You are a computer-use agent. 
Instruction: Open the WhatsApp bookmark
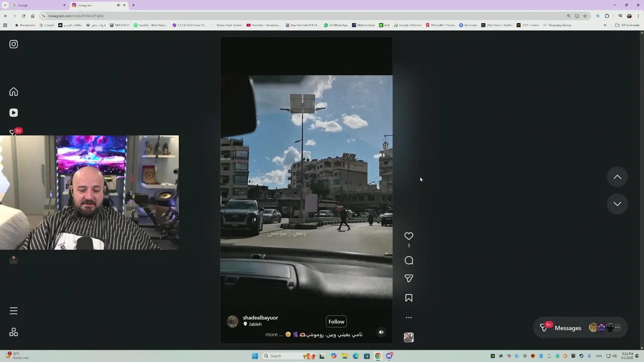point(336,25)
